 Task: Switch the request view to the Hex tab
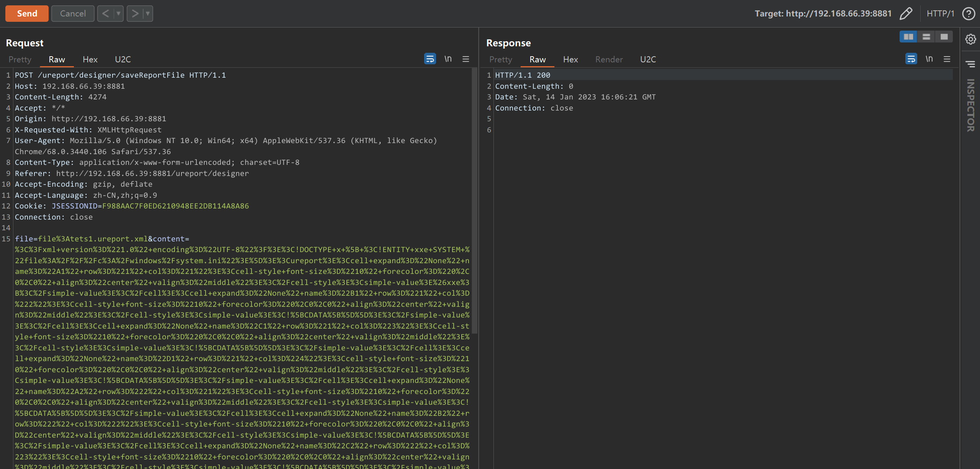pyautogui.click(x=90, y=59)
